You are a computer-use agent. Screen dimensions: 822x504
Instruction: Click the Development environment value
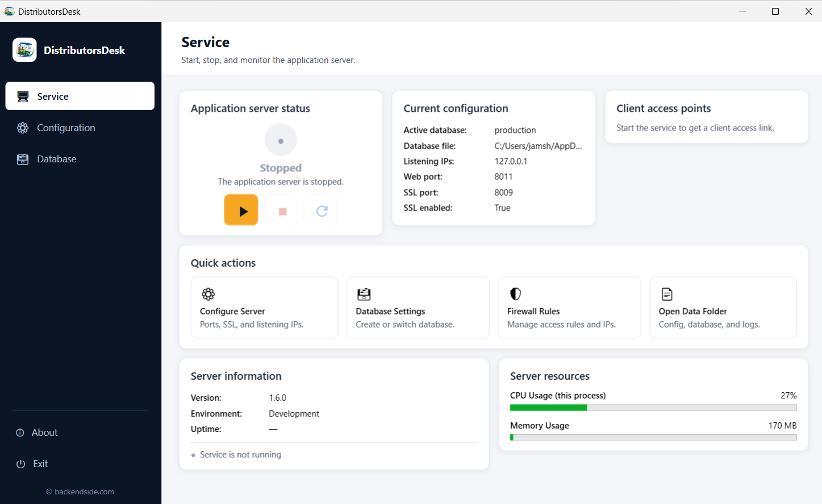(294, 414)
